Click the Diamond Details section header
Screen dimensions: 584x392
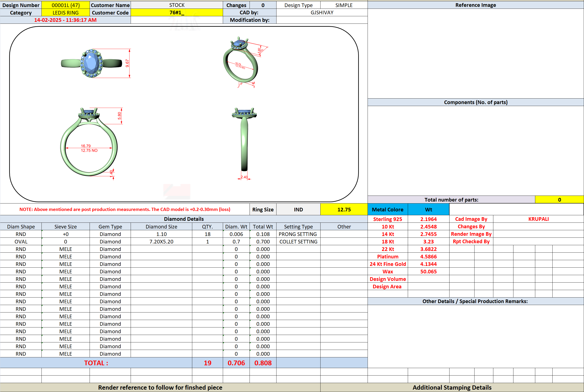pyautogui.click(x=184, y=219)
